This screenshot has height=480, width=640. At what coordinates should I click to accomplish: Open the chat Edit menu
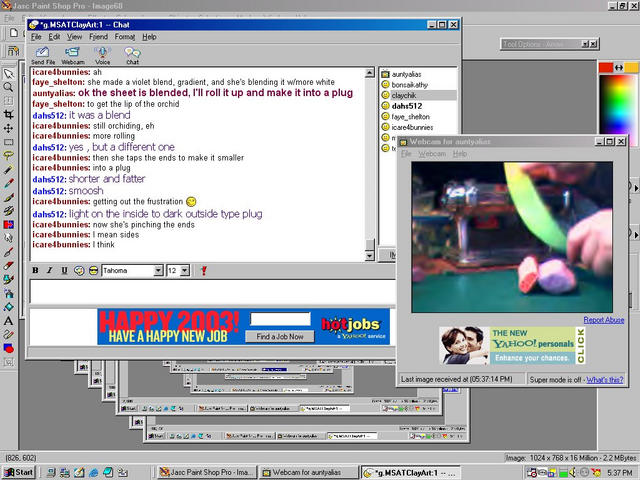click(54, 37)
